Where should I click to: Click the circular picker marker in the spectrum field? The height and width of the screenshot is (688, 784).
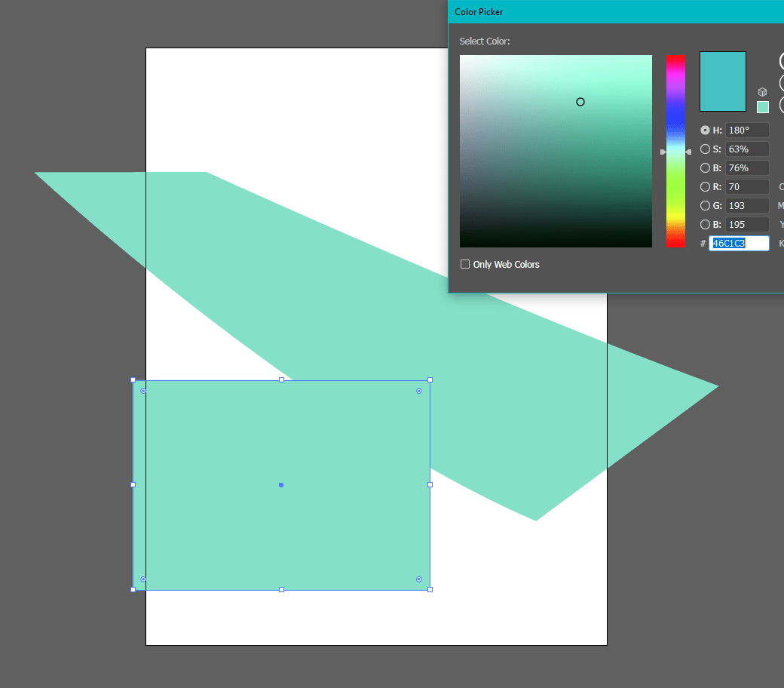coord(580,101)
